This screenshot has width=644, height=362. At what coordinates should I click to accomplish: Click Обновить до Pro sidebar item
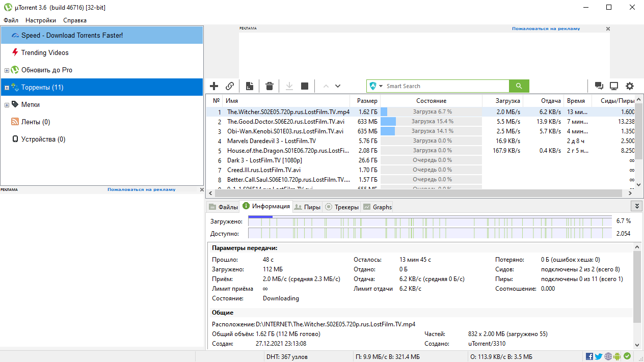(x=46, y=70)
